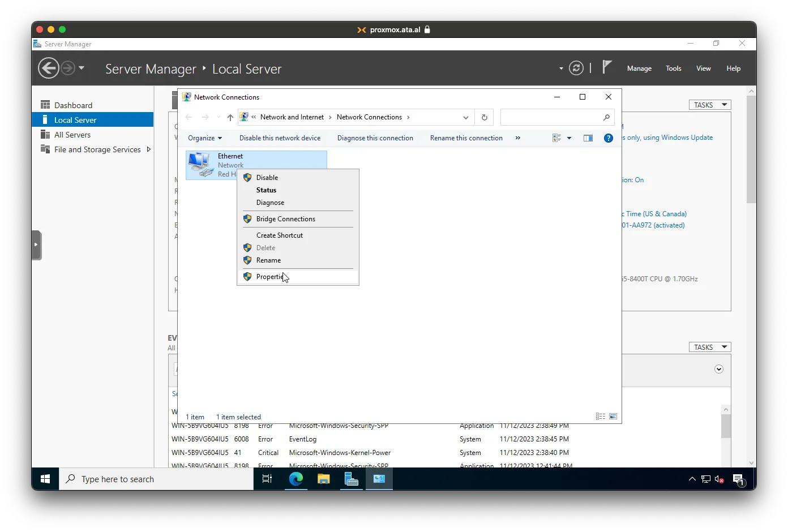
Task: Click the Windows Update settings link
Action: coord(667,138)
